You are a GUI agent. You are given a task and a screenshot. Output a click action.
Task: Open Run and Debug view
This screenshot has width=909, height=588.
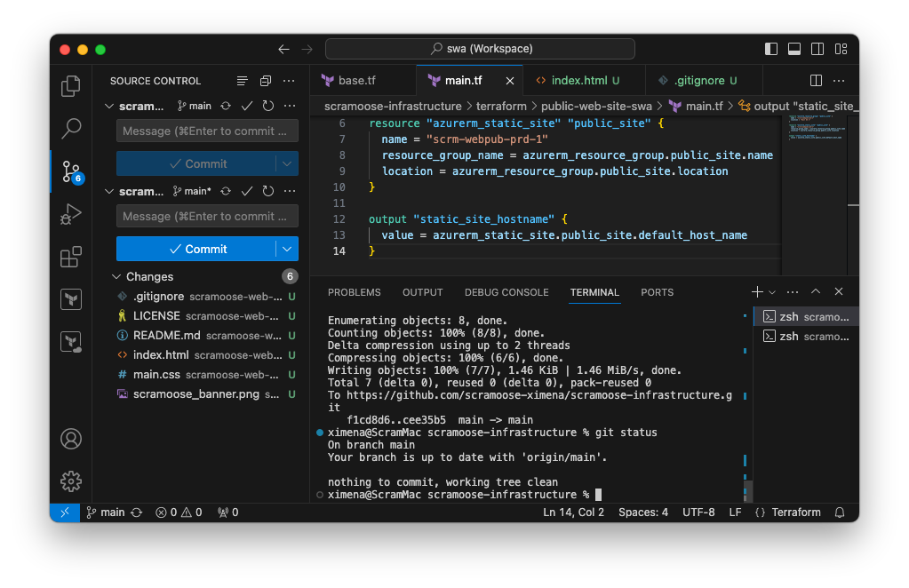[71, 214]
